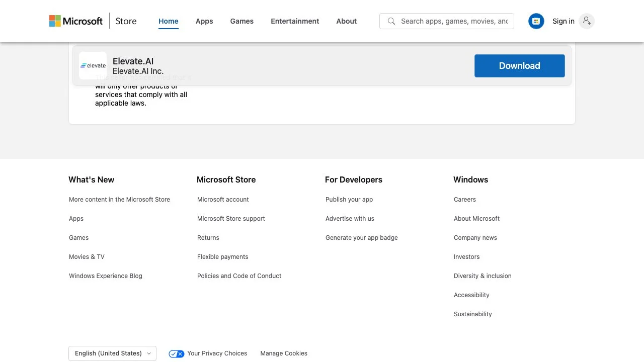644x362 pixels.
Task: Open Diversity & inclusion link
Action: click(x=482, y=276)
